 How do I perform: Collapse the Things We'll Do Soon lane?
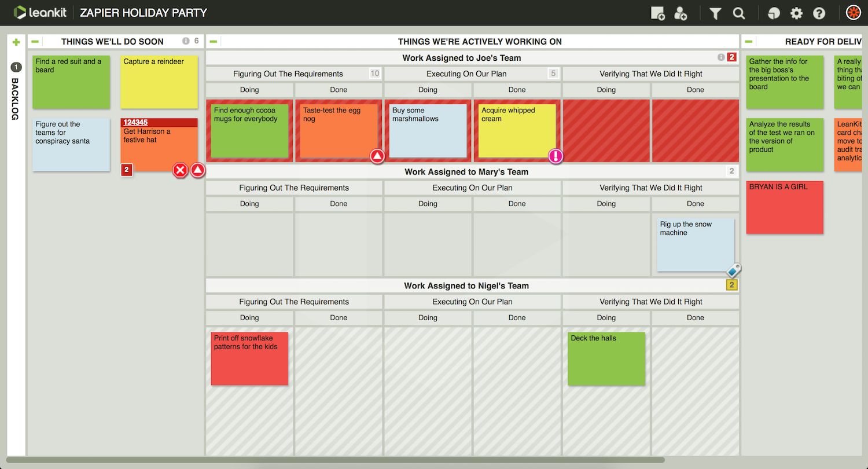[x=35, y=42]
